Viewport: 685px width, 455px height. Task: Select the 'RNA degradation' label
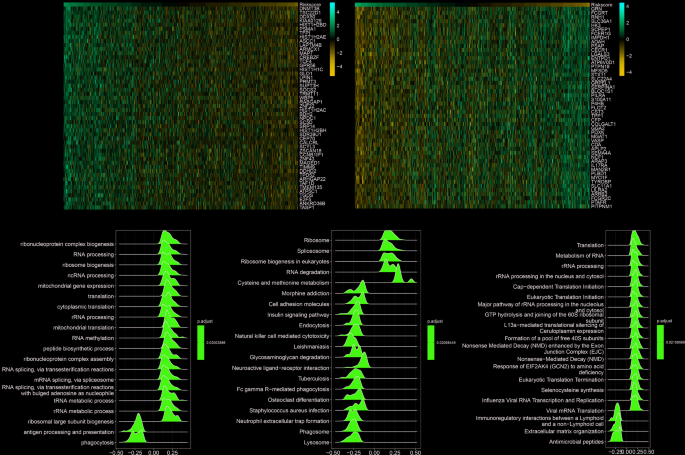click(x=308, y=272)
